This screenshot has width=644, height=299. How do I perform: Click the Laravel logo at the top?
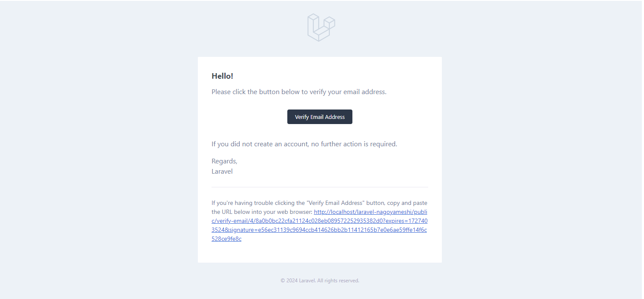pyautogui.click(x=321, y=27)
